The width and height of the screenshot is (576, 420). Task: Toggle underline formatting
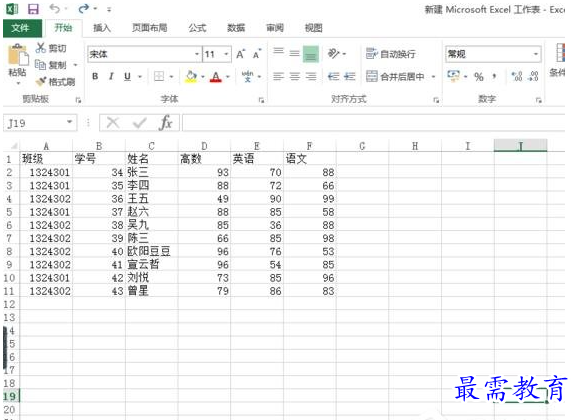point(127,76)
